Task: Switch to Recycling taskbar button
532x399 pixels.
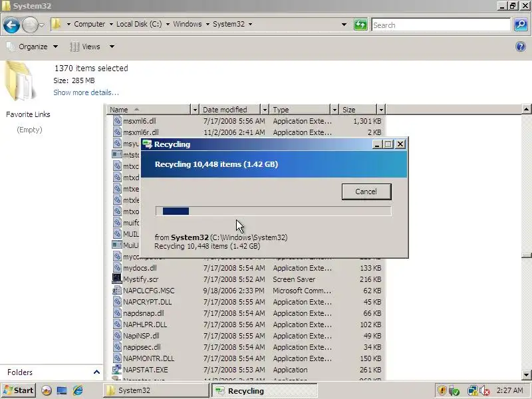Action: tap(265, 390)
